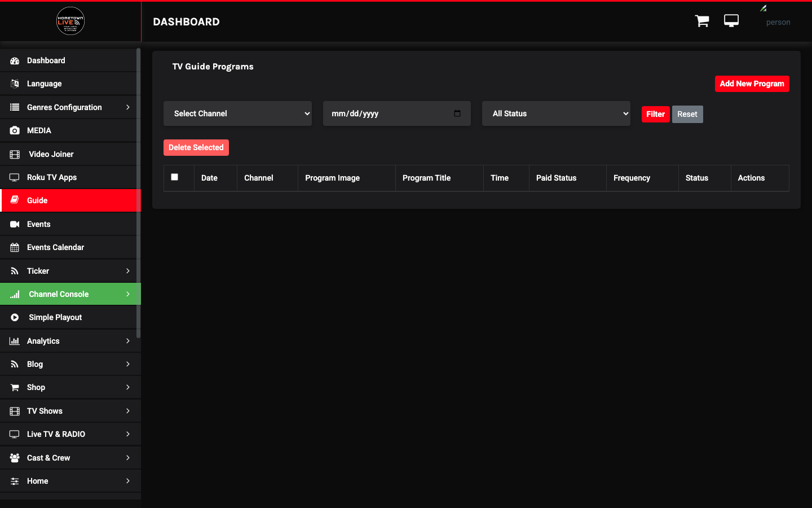Open date picker calendar icon in filter
The image size is (812, 508).
click(457, 113)
